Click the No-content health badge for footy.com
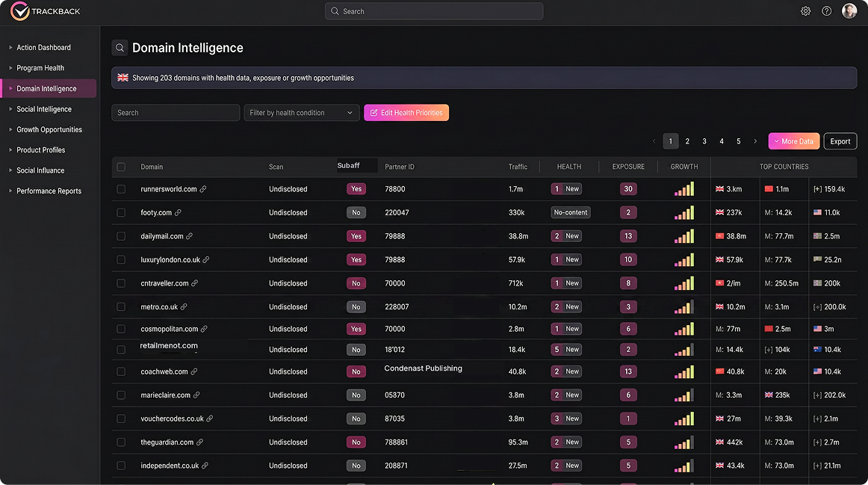Image resolution: width=868 pixels, height=485 pixels. tap(571, 212)
